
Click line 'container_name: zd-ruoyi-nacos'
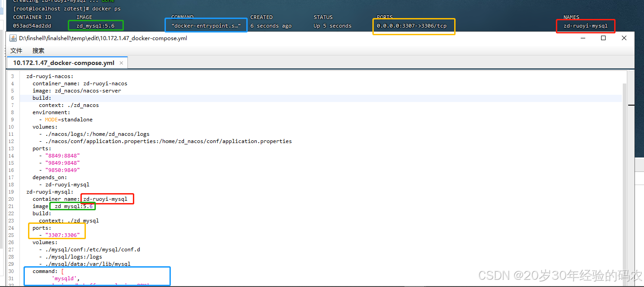pyautogui.click(x=80, y=83)
